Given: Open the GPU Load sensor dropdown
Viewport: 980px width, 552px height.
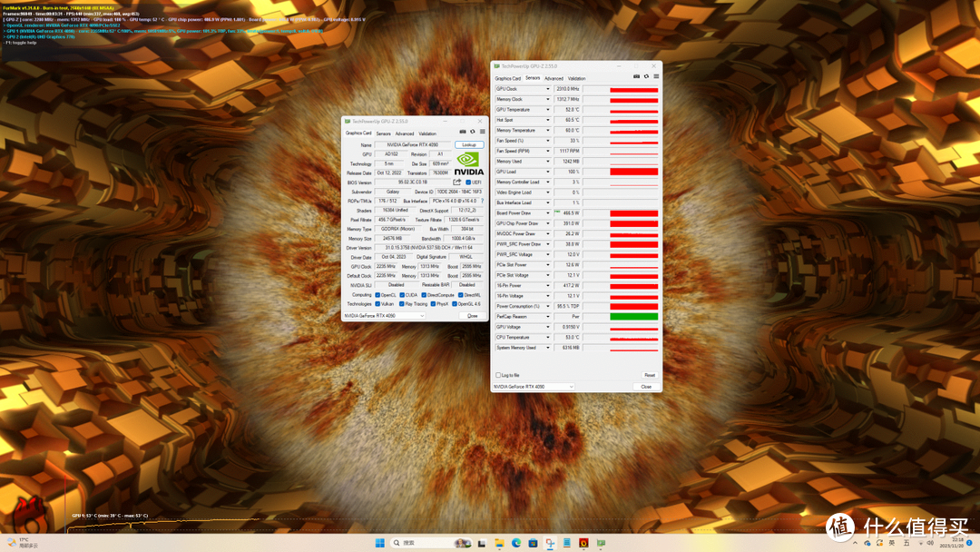Looking at the screenshot, I should (548, 172).
